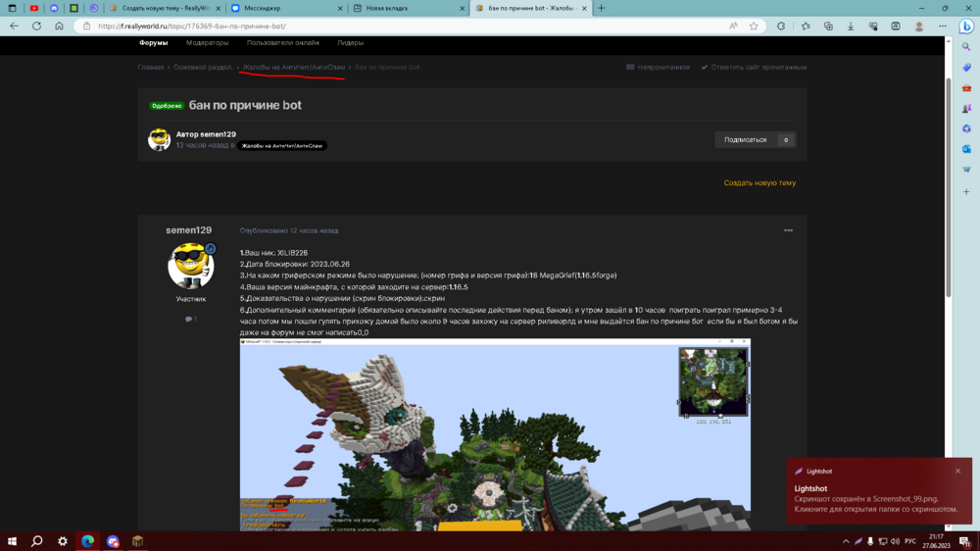Focus the address bar URL

point(191,26)
